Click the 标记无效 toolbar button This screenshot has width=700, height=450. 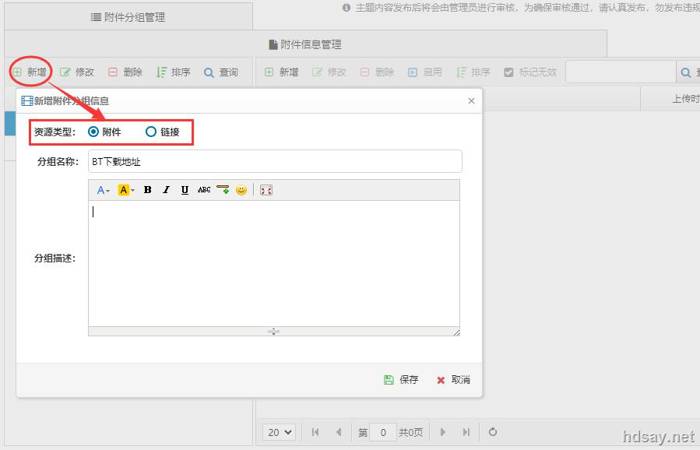(x=530, y=72)
